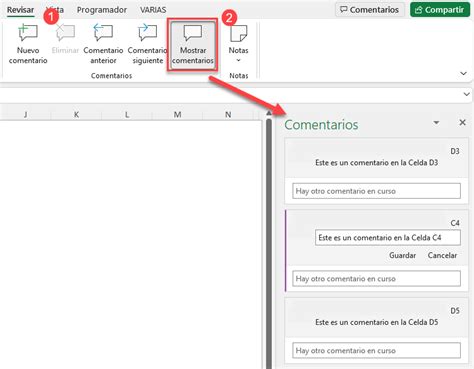The image size is (474, 369).
Task: Click cell reference D3 label
Action: 455,151
